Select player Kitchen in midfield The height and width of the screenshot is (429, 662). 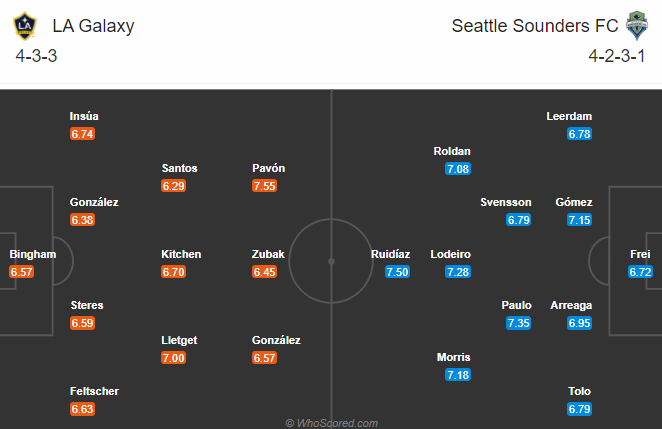[x=181, y=254]
